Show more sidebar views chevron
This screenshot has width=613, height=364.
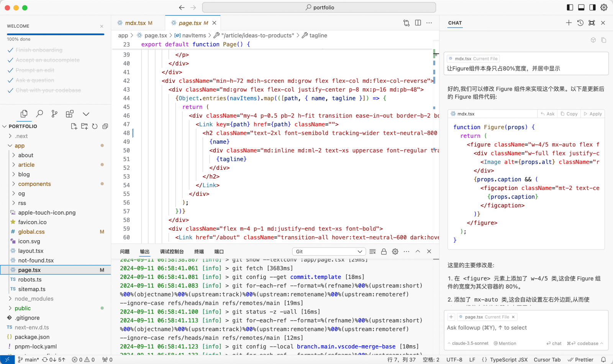click(x=86, y=114)
